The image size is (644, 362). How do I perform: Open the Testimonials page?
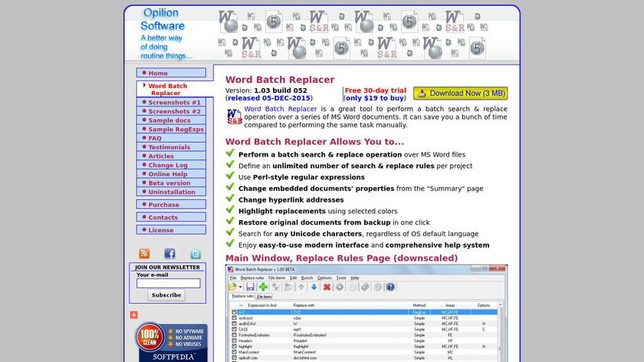point(171,147)
